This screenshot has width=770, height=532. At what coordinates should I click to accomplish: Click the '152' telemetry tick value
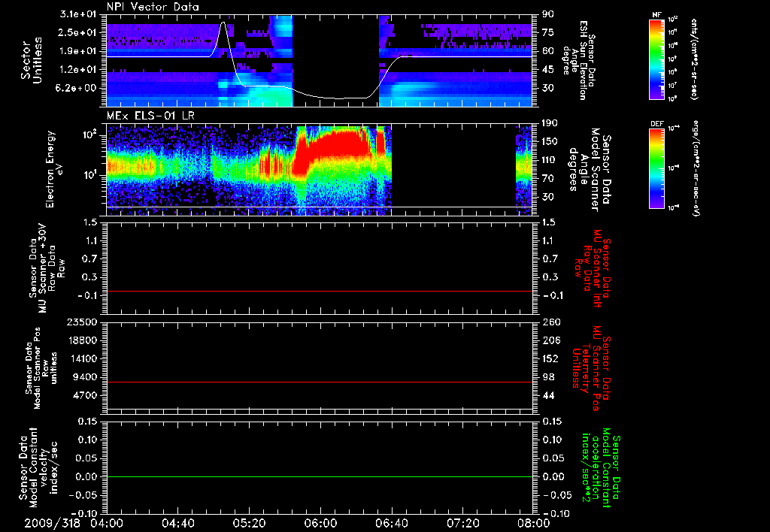tap(550, 358)
